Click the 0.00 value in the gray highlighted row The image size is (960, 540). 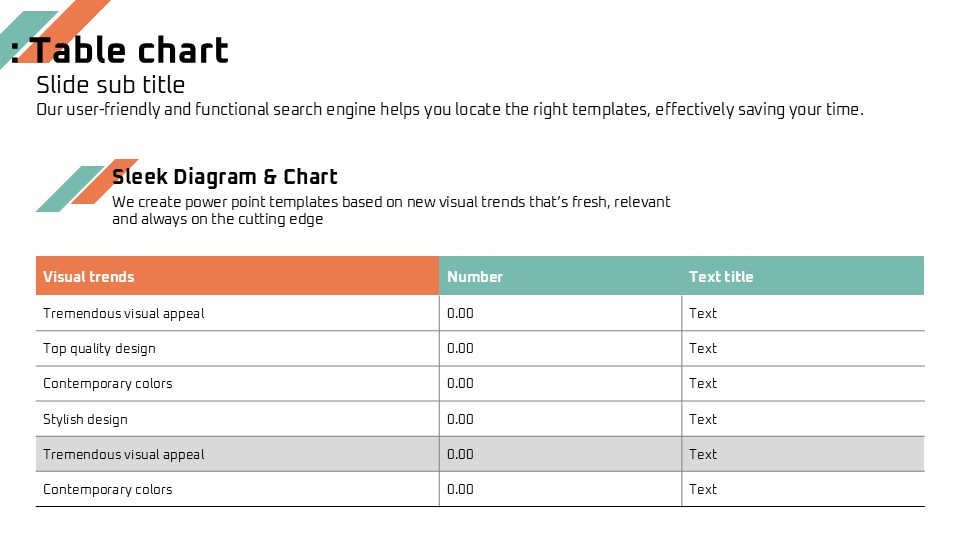pyautogui.click(x=460, y=454)
